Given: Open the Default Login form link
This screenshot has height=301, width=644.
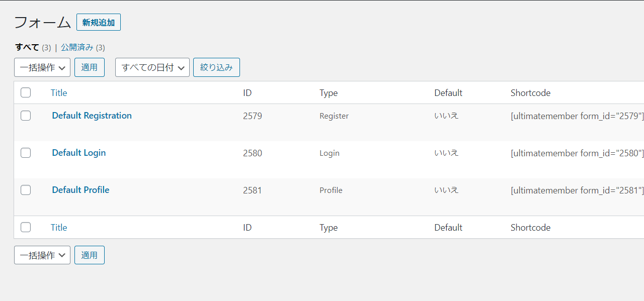Looking at the screenshot, I should [x=79, y=153].
